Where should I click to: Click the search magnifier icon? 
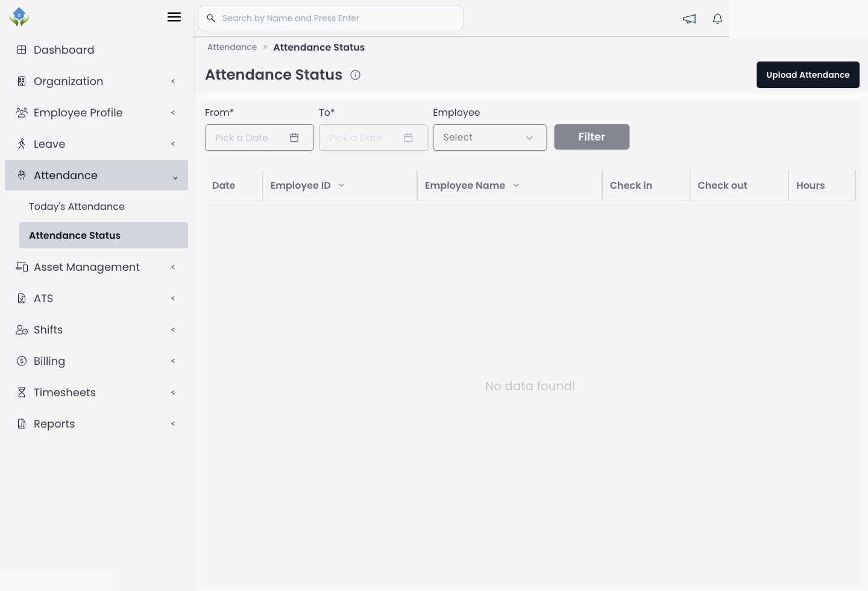pos(211,18)
